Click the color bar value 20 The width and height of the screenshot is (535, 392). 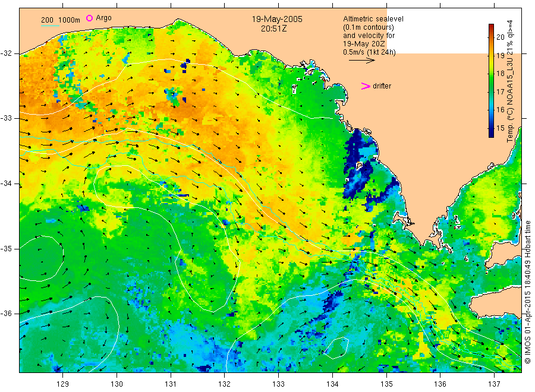500,37
